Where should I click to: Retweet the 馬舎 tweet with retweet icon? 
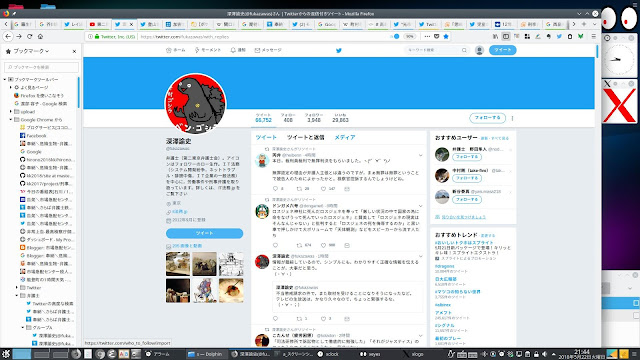pos(299,189)
